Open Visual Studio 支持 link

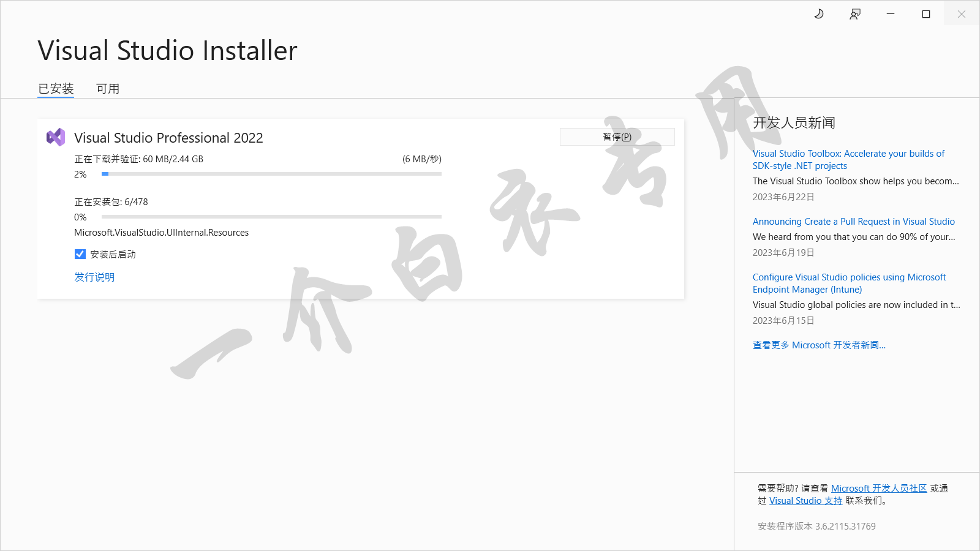coord(805,501)
